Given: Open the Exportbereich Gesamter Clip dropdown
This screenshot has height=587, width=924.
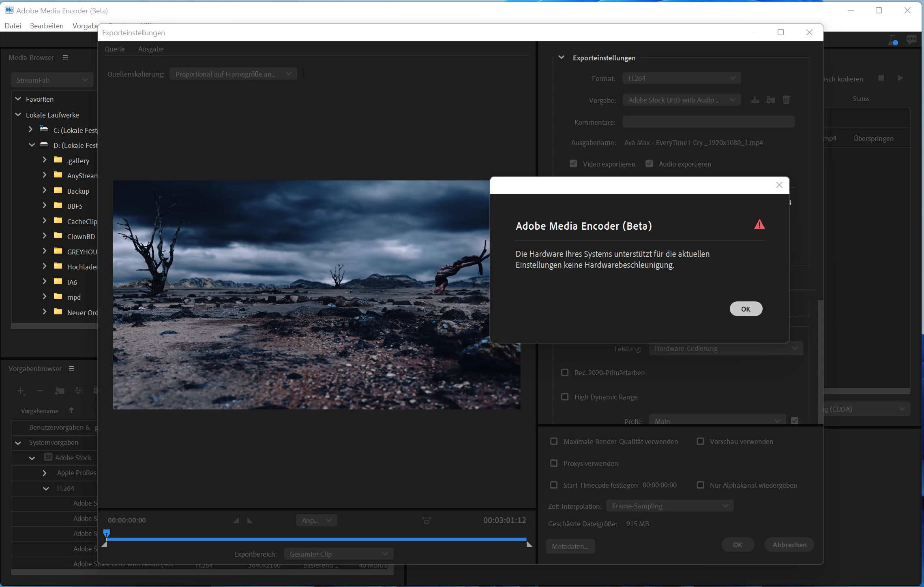Looking at the screenshot, I should (339, 554).
